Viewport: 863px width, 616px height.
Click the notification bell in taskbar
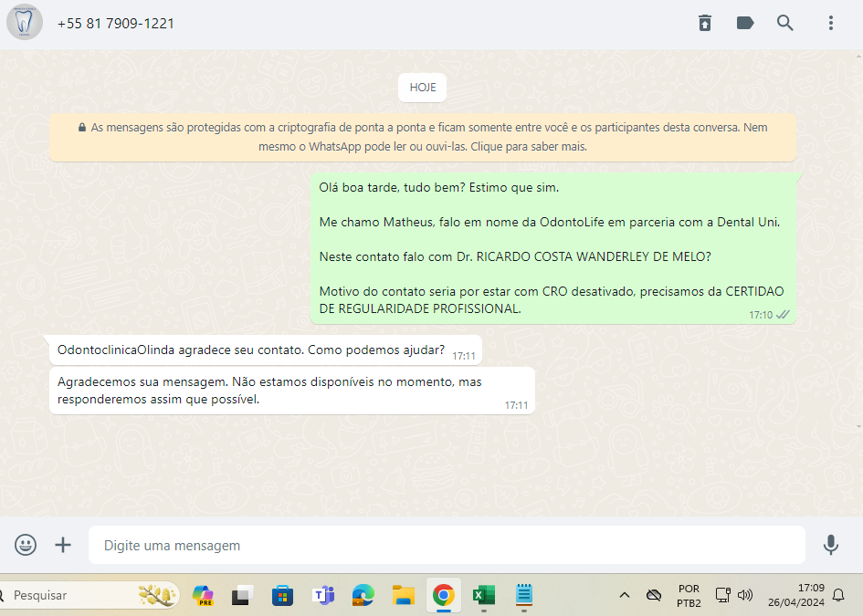[x=838, y=595]
